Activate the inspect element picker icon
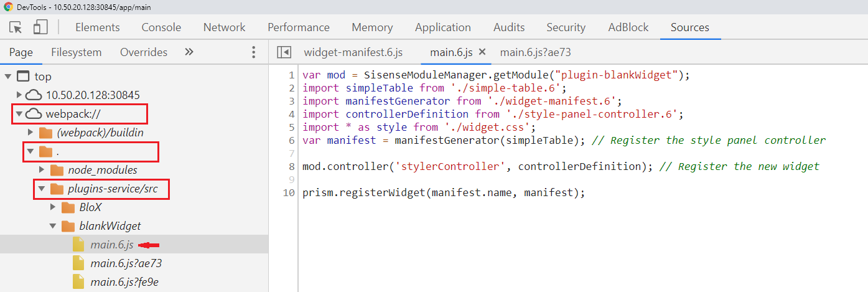 [x=16, y=27]
